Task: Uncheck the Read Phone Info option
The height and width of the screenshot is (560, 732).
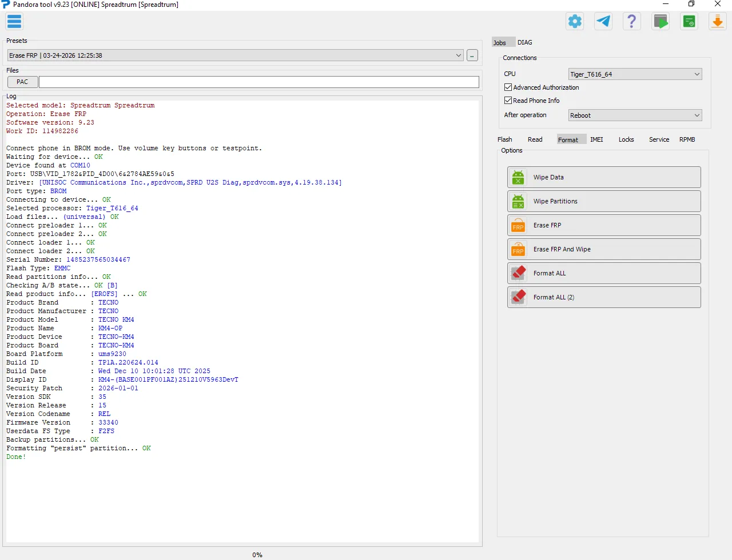Action: [x=508, y=101]
